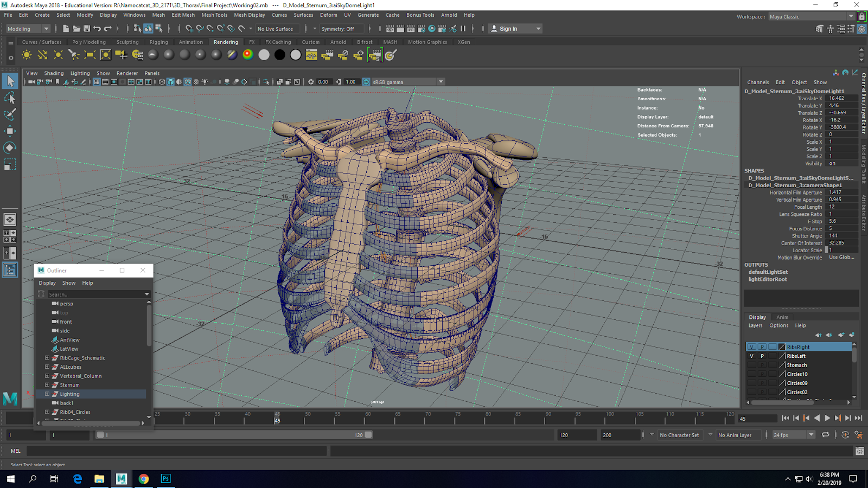Click the No Character Set button
Image resolution: width=868 pixels, height=488 pixels.
[x=680, y=434]
